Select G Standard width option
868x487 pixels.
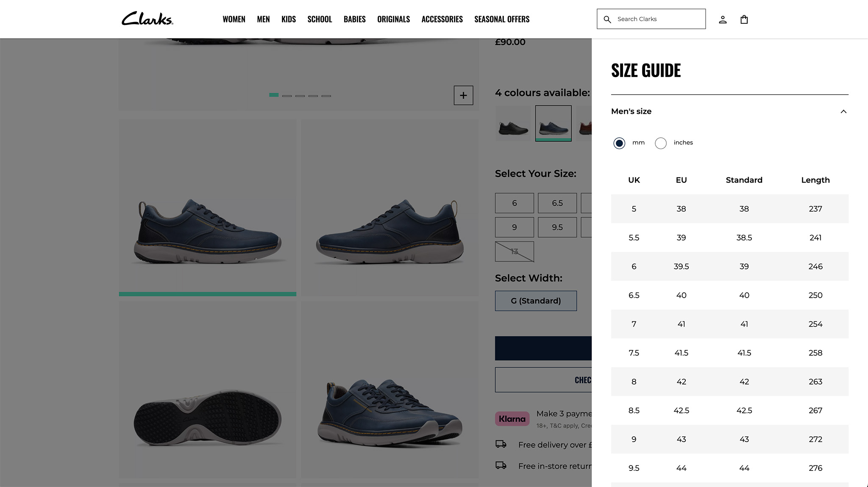coord(535,301)
